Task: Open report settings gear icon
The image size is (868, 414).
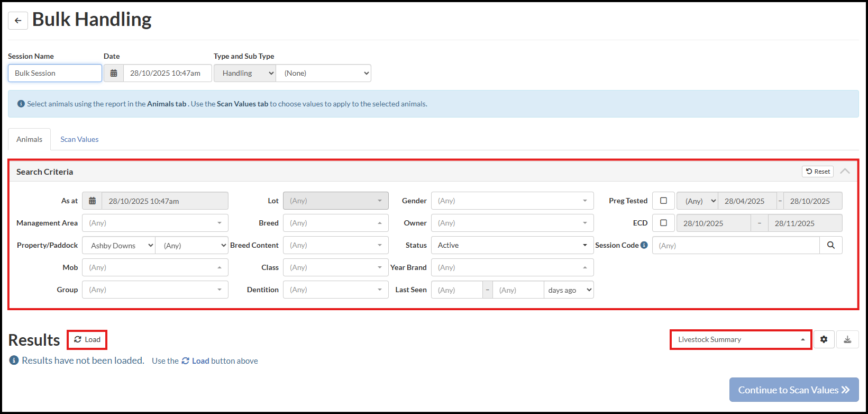Action: pos(824,339)
